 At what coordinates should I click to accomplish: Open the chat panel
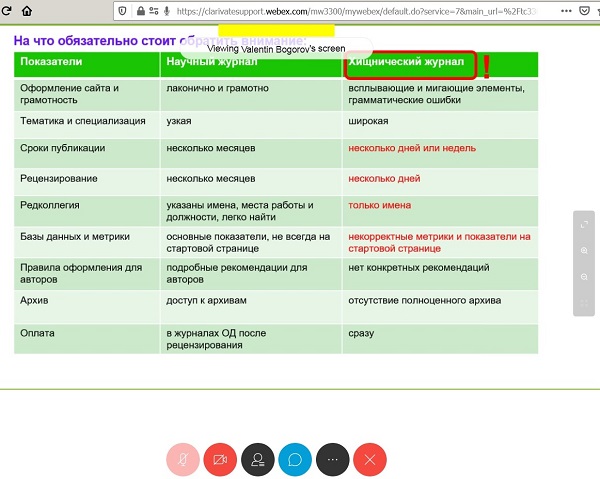tap(295, 460)
